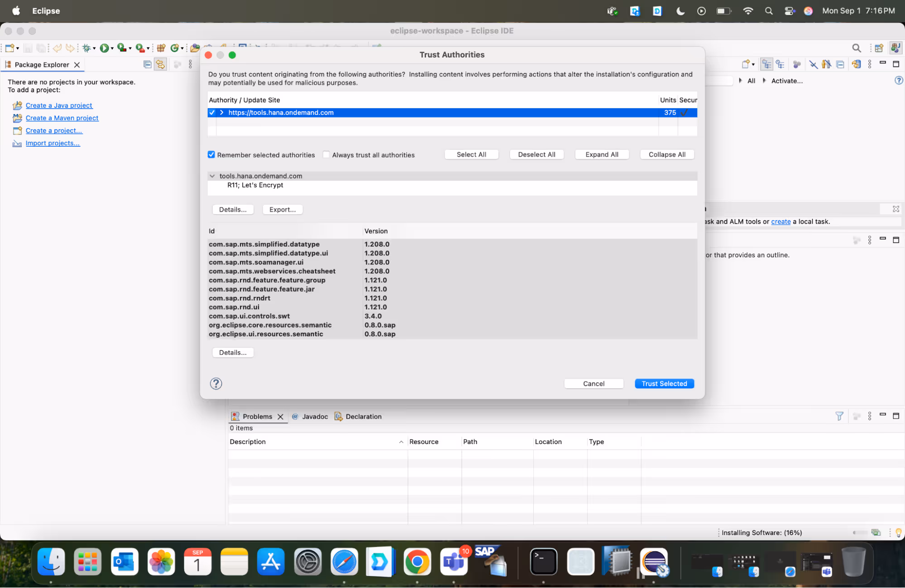Sort Problems by Description column header
Image resolution: width=905 pixels, height=588 pixels.
click(x=317, y=442)
